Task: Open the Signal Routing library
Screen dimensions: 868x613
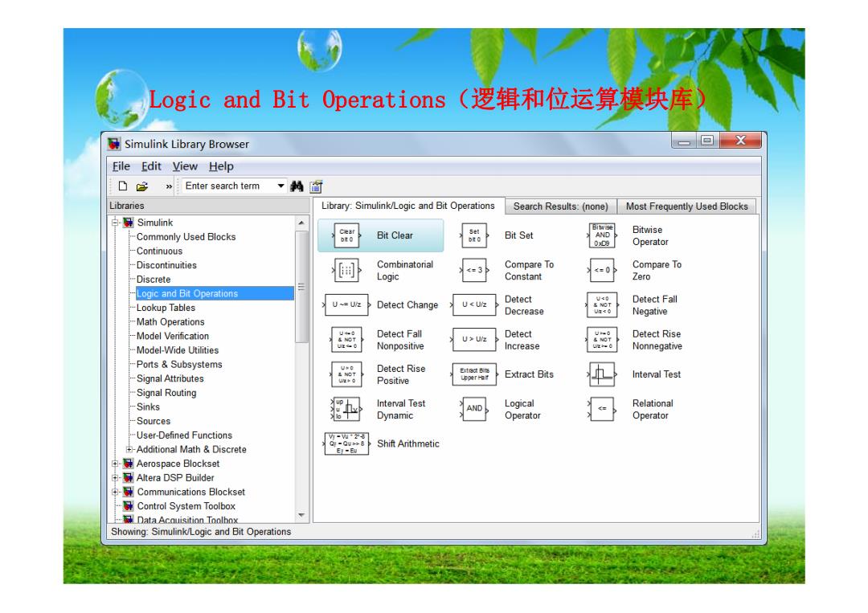Action: [x=166, y=393]
